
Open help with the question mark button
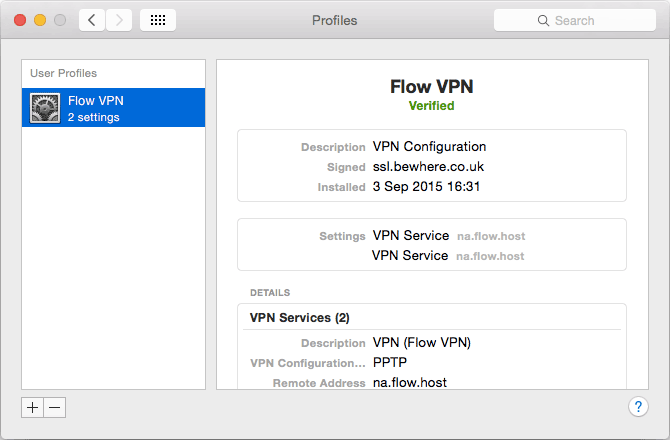[638, 407]
